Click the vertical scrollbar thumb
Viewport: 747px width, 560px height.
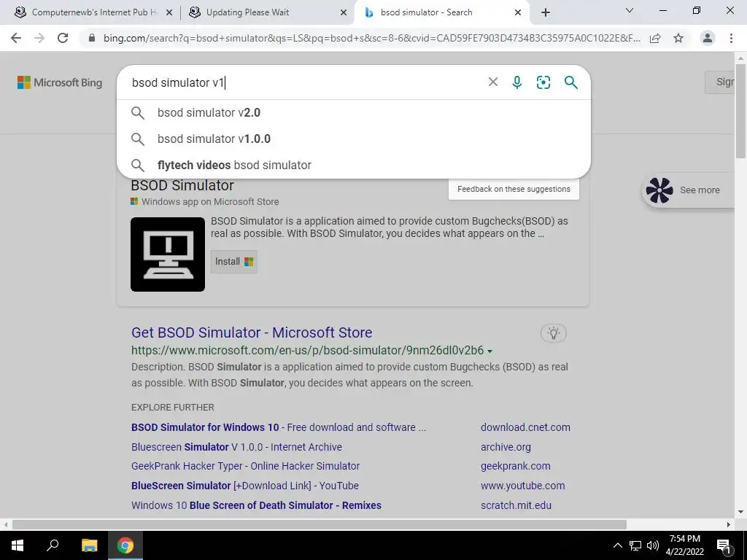click(x=740, y=111)
